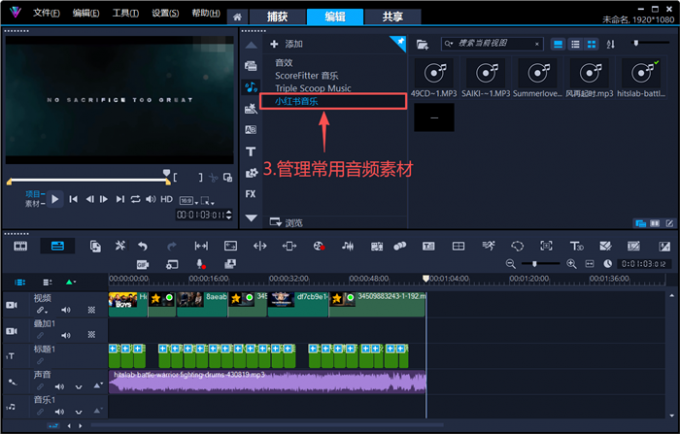
Task: Open the media library panel icon
Action: tap(251, 65)
